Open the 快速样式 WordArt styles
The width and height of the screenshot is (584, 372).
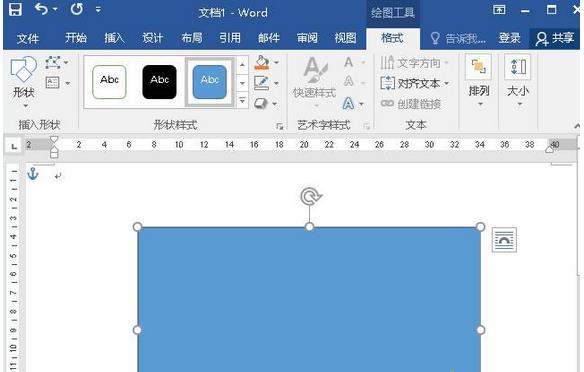coord(315,82)
